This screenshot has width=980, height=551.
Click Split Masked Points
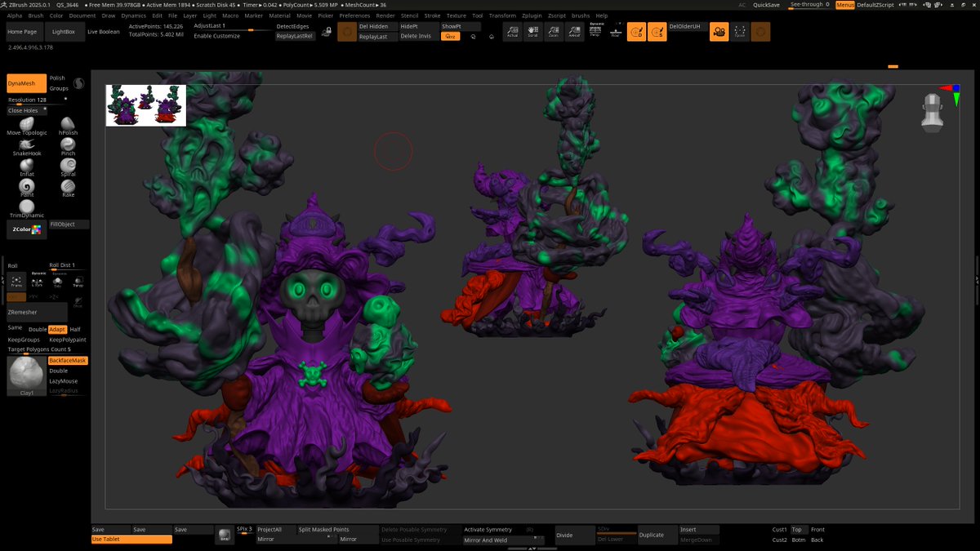(337, 530)
